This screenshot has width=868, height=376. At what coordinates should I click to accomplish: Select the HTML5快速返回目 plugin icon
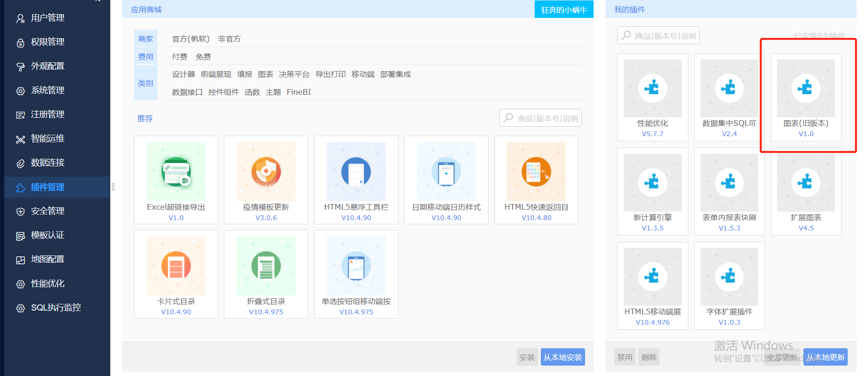536,172
